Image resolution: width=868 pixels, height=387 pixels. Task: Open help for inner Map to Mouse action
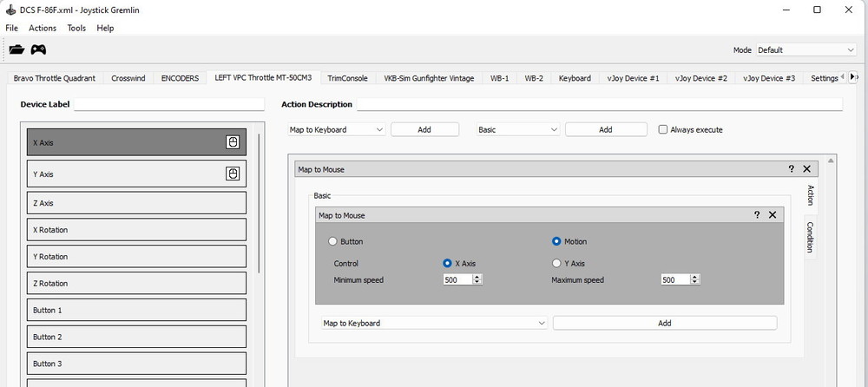click(757, 214)
